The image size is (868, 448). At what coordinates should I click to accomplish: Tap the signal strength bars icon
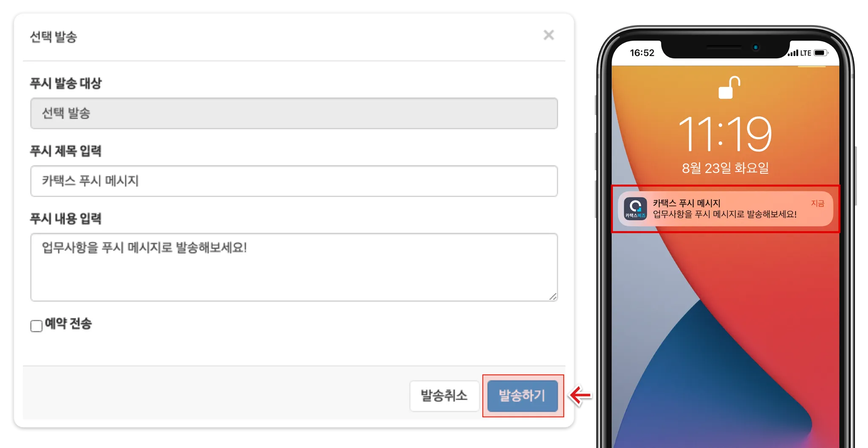coord(793,53)
